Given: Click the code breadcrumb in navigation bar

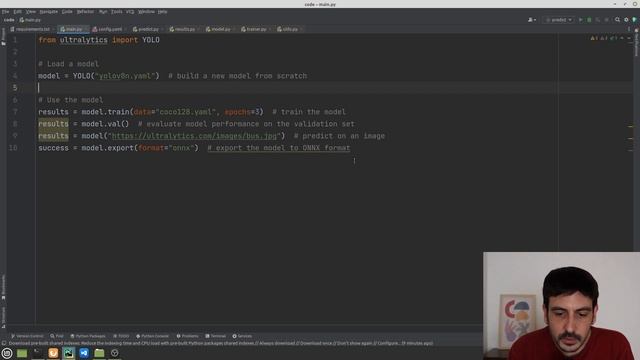Looking at the screenshot, I should coord(9,20).
